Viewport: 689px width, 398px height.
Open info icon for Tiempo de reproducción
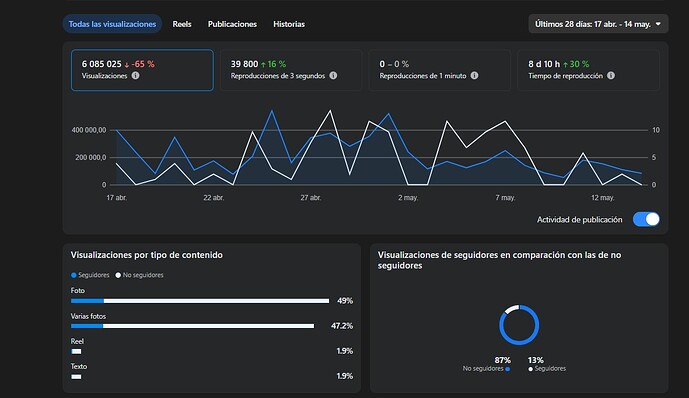point(611,76)
